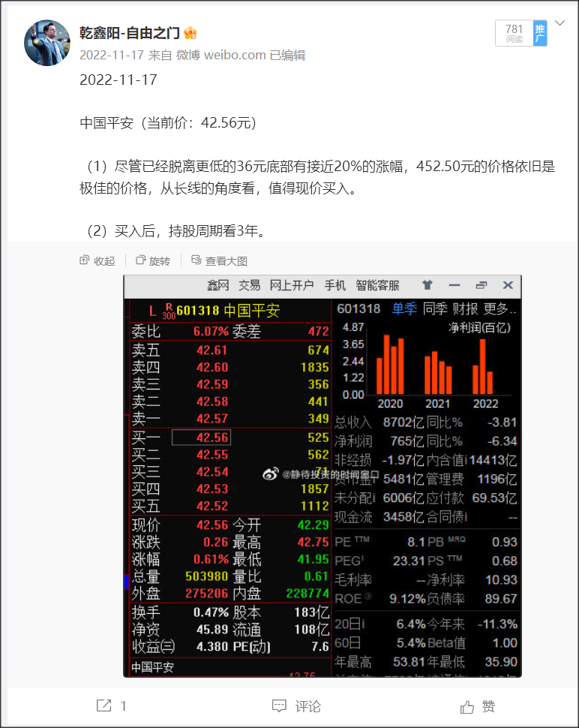Open the 鑫网 menu in the stock window

click(x=218, y=285)
